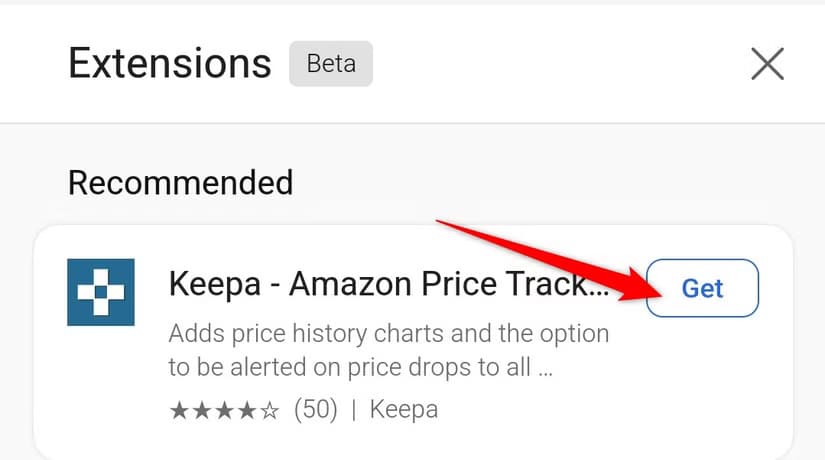The height and width of the screenshot is (460, 825).
Task: Open the Keepa - Amazon Price Tracker title
Action: [x=388, y=285]
